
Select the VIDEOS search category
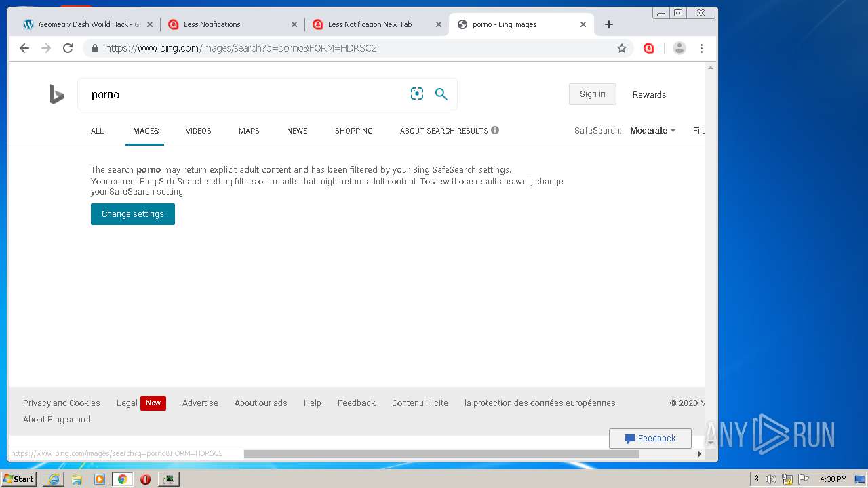(199, 131)
